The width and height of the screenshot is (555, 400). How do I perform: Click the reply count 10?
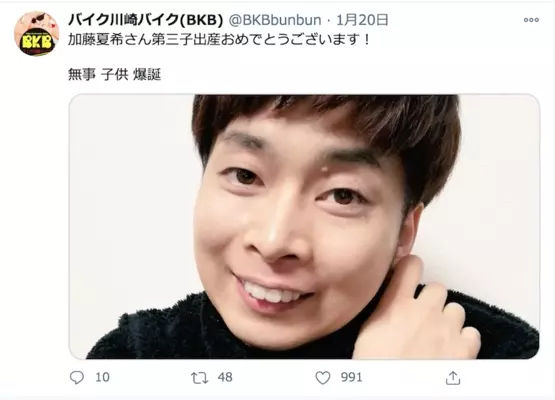(102, 377)
